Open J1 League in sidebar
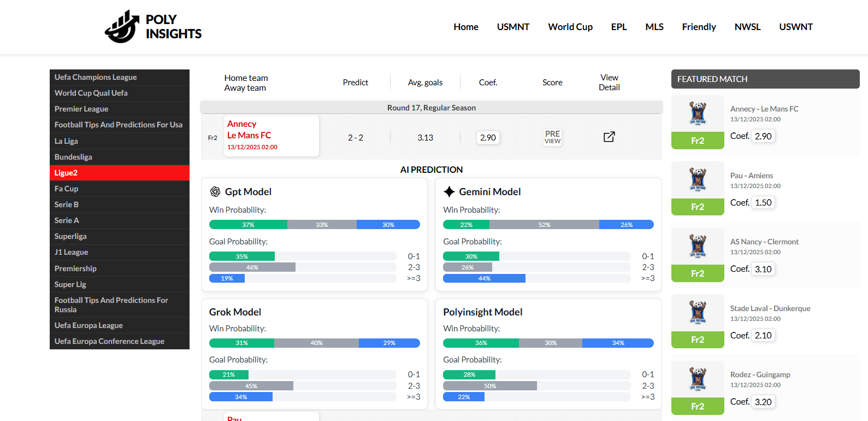Image resolution: width=868 pixels, height=421 pixels. pyautogui.click(x=120, y=252)
